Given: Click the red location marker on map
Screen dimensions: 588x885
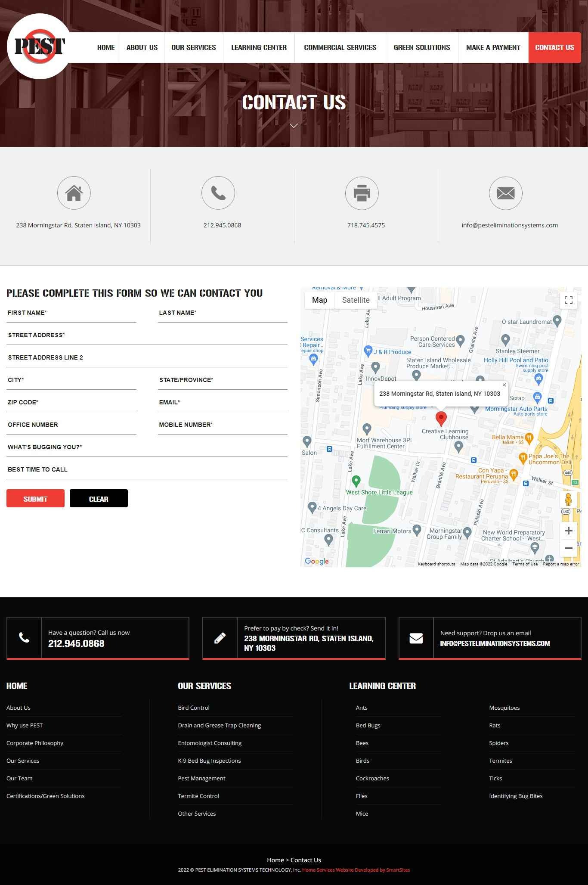Looking at the screenshot, I should [441, 418].
